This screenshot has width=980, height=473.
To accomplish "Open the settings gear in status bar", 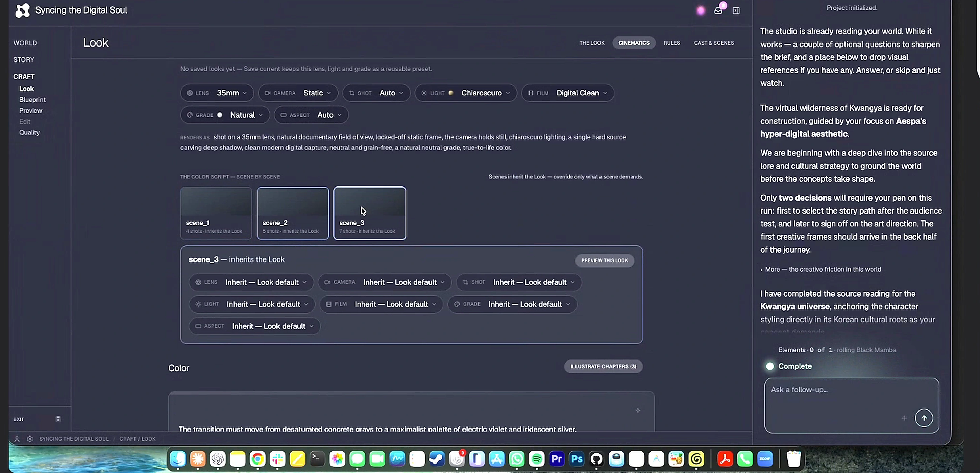I will click(30, 439).
